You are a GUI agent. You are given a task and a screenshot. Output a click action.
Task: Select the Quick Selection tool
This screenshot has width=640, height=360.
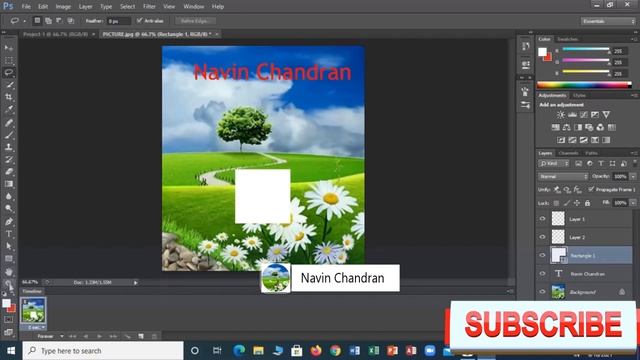pyautogui.click(x=9, y=85)
